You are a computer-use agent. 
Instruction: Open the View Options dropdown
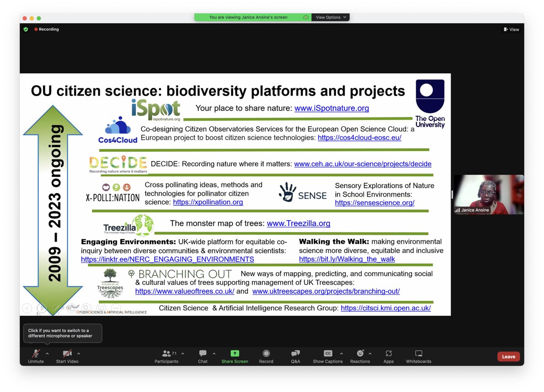(331, 17)
